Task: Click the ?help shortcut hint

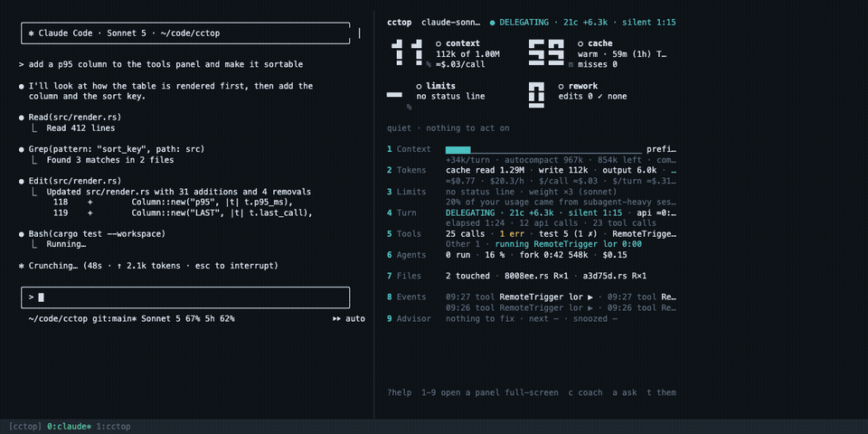Action: 399,392
